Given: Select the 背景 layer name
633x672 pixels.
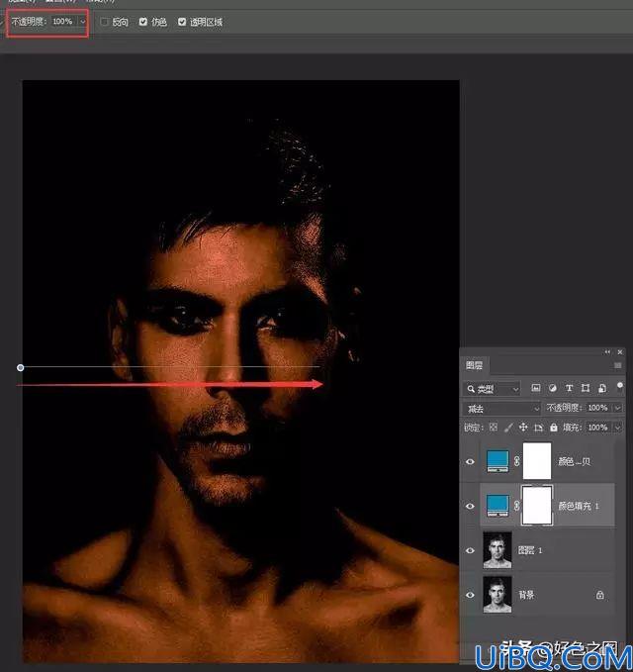Looking at the screenshot, I should click(526, 595).
